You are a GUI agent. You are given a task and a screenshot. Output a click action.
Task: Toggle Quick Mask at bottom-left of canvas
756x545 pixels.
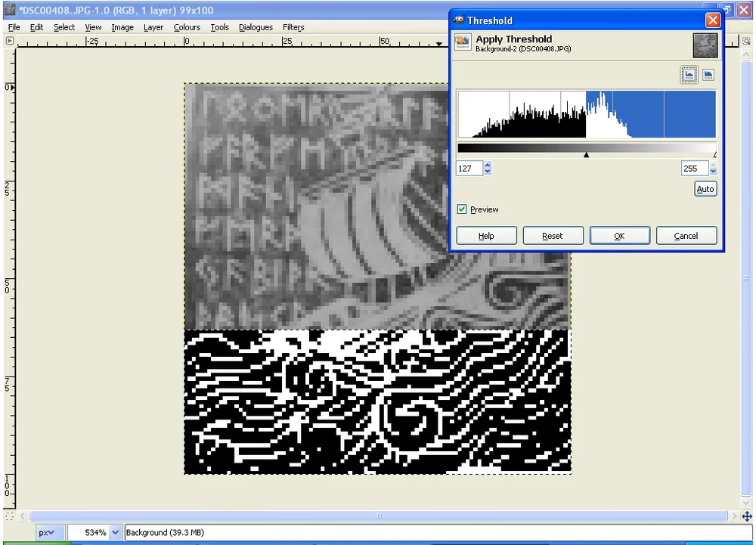10,515
